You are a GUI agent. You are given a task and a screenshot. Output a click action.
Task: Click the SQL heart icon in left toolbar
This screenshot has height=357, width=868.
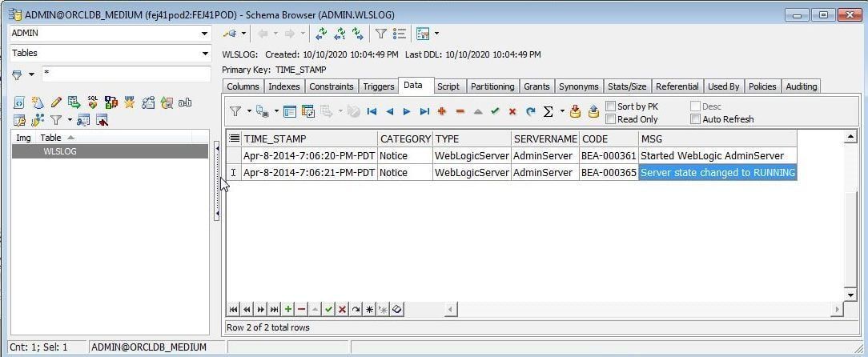pos(92,102)
